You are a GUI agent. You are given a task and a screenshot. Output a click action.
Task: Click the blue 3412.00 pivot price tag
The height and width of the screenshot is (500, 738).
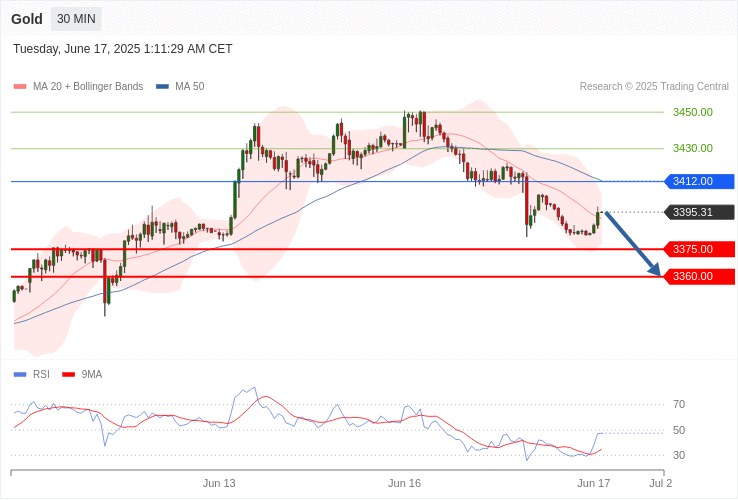699,181
